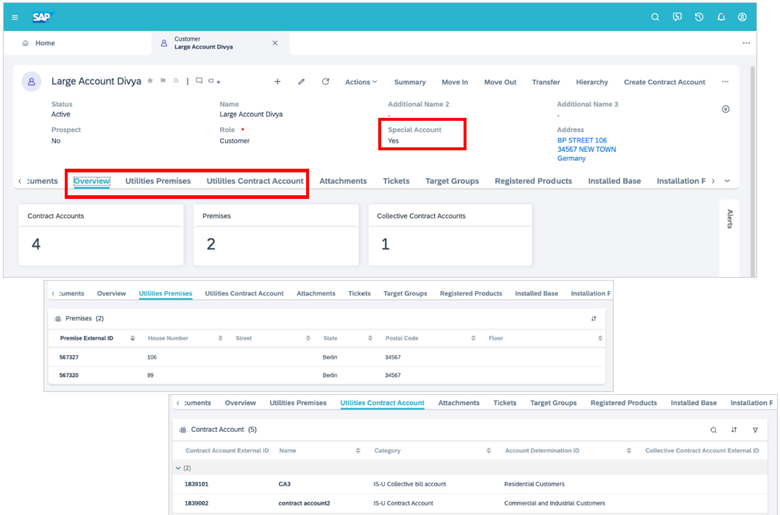Expand the Alerts side panel

[x=730, y=219]
